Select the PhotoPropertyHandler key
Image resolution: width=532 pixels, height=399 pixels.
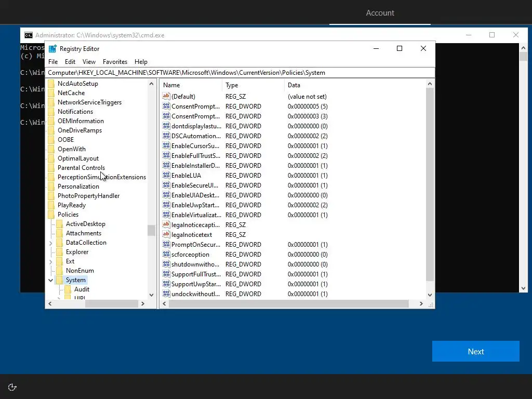coord(88,196)
